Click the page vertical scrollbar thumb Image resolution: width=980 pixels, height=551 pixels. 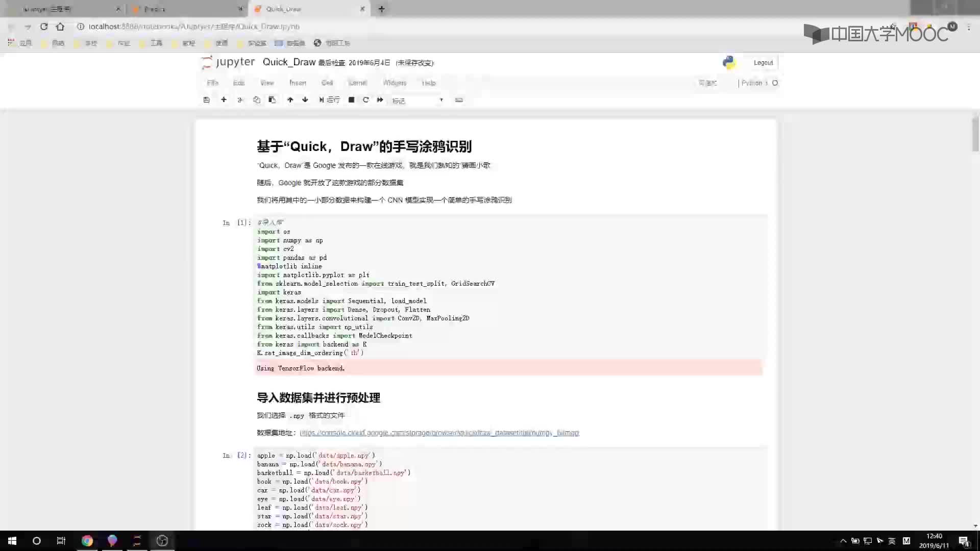coord(975,134)
